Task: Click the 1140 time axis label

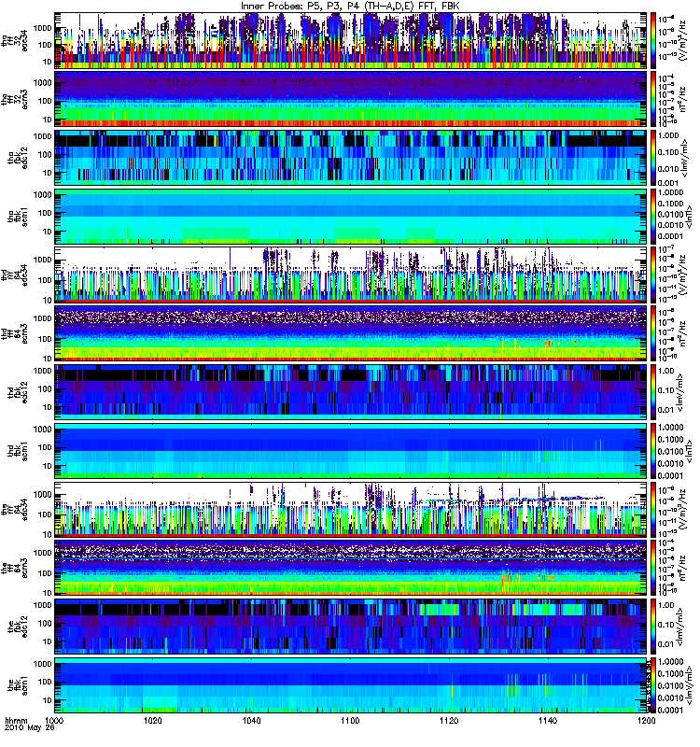Action: pos(548,721)
